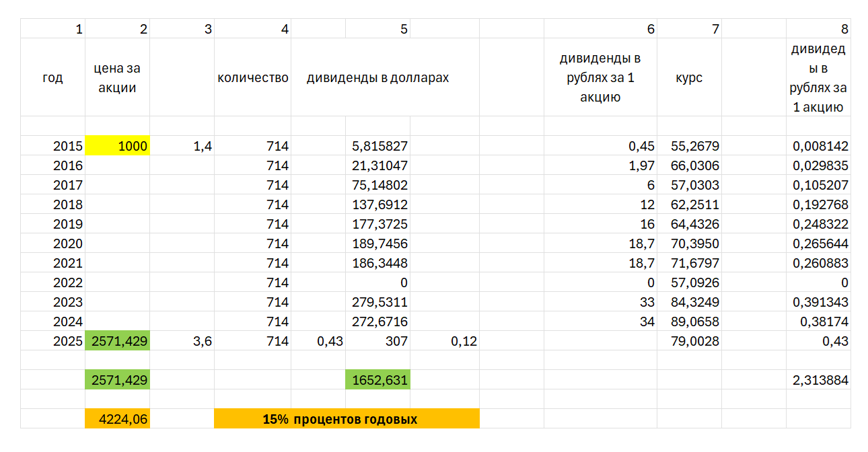Viewport: 868px width, 452px height.
Task: Click the cell with value 307
Action: 377,341
